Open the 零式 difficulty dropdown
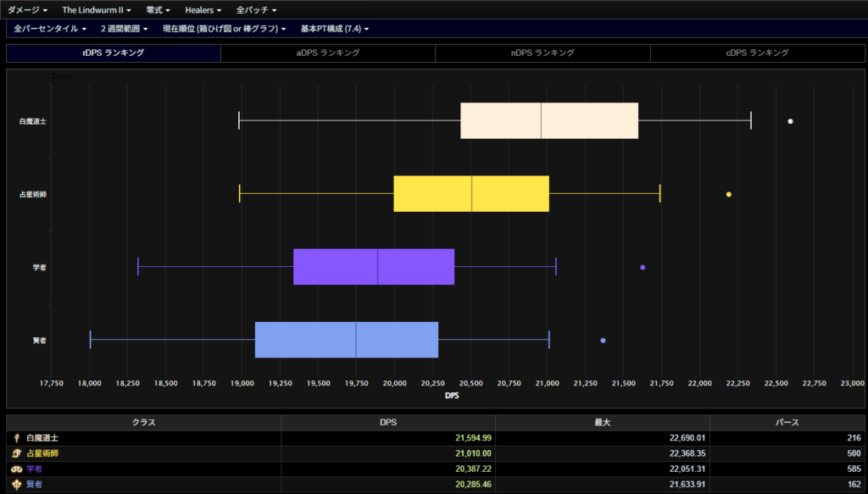This screenshot has height=494, width=868. (x=158, y=9)
